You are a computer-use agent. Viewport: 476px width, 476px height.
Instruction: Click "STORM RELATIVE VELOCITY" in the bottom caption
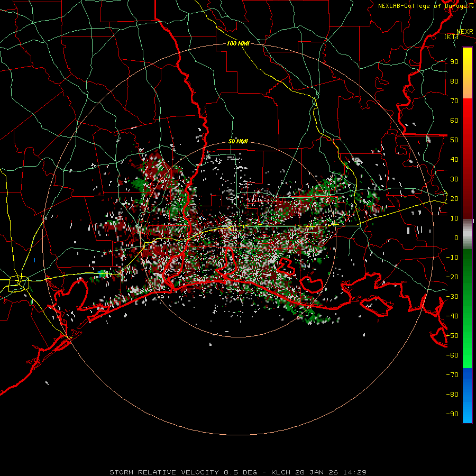164,472
